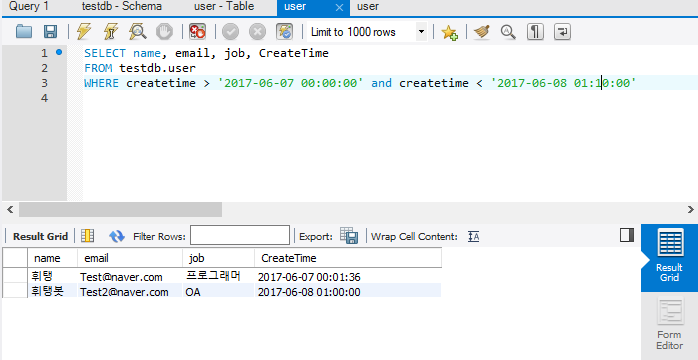Viewport: 698px width, 360px height.
Task: Execute the query with lightning bolt icon
Action: click(x=83, y=32)
